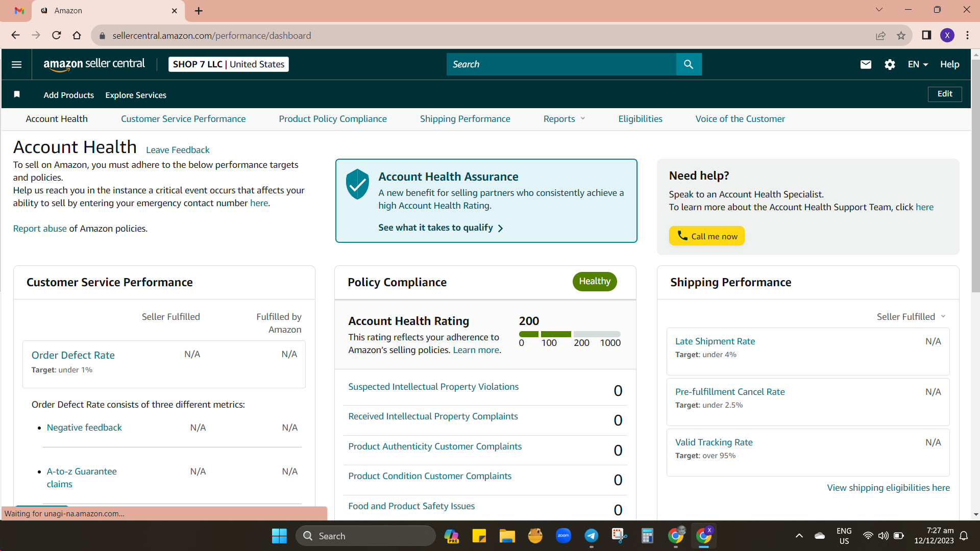Open the Help link in the header
This screenshot has width=980, height=551.
950,64
